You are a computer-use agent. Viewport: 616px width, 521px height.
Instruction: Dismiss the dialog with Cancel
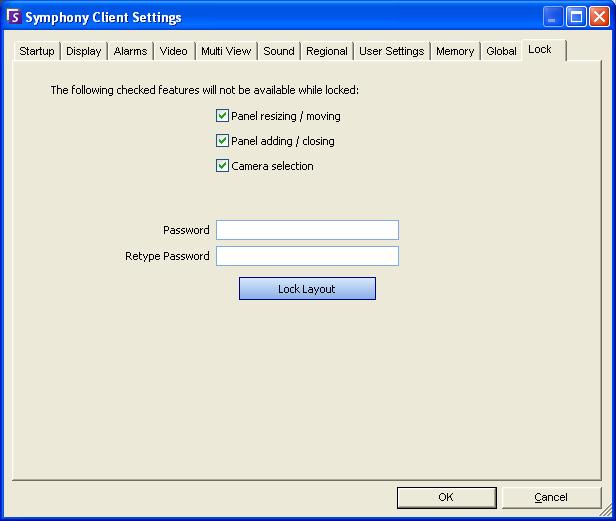pos(551,497)
